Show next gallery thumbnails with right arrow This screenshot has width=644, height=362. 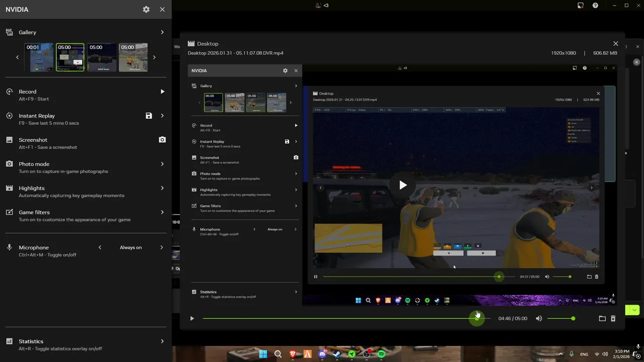tap(154, 57)
